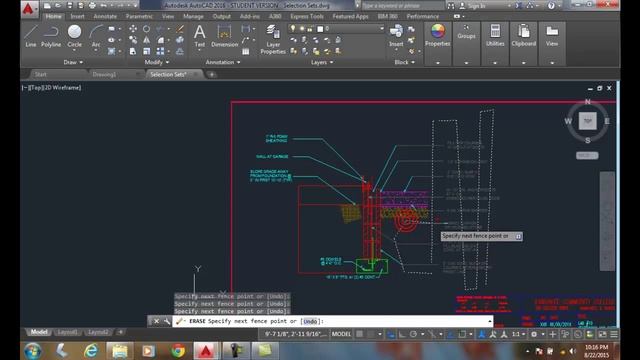Select the Dimension tool
The image size is (640, 360).
coord(224,36)
